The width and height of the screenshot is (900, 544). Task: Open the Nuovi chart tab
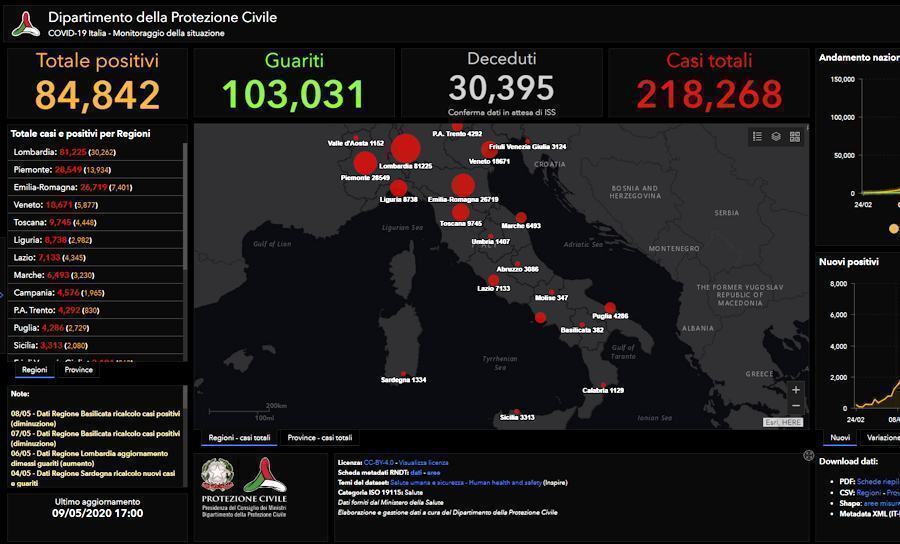(840, 438)
